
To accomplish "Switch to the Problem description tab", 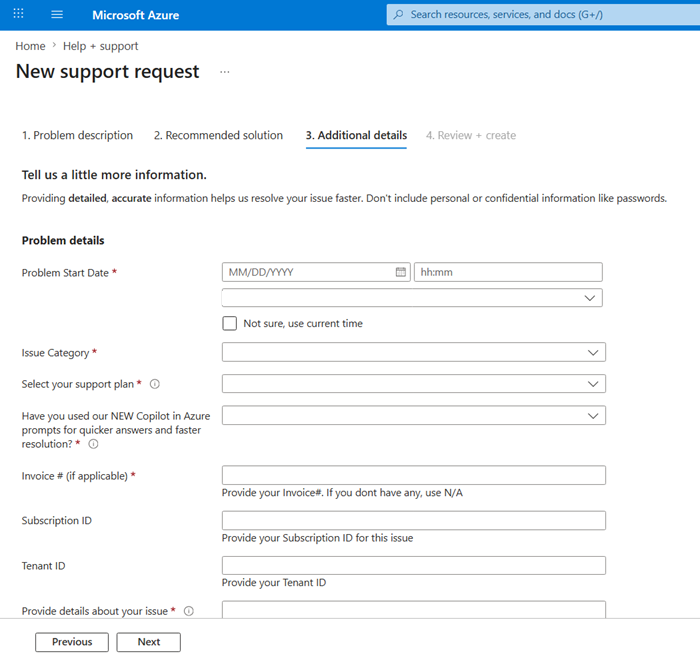I will coord(77,135).
